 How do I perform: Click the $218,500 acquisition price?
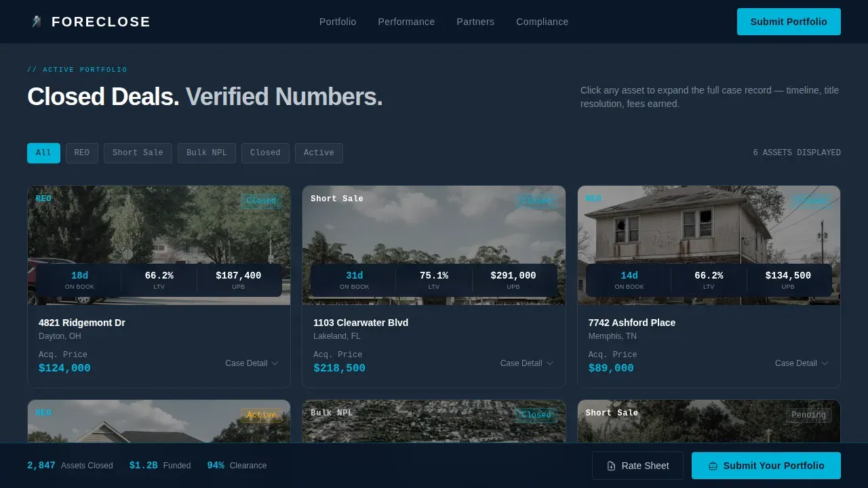point(339,368)
